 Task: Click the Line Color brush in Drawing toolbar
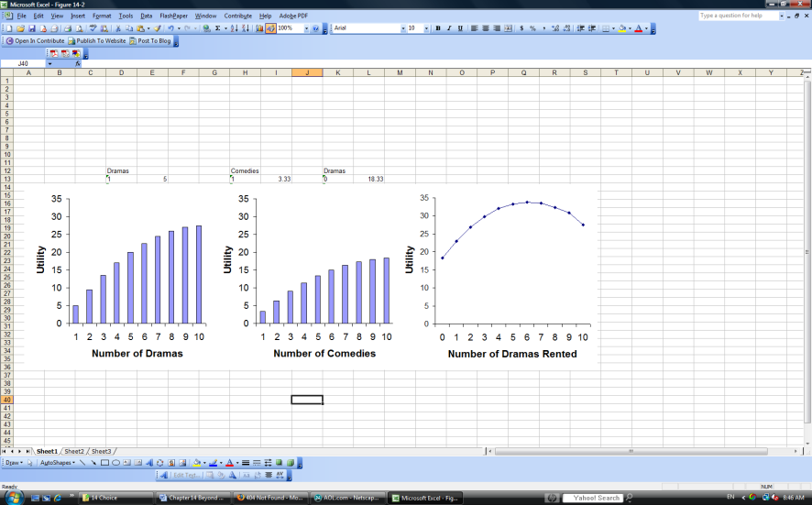coord(213,463)
